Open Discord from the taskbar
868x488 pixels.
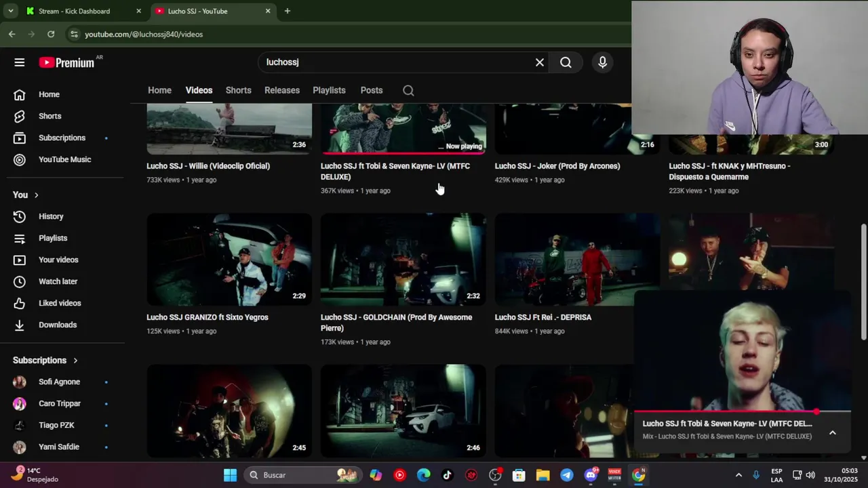(591, 475)
